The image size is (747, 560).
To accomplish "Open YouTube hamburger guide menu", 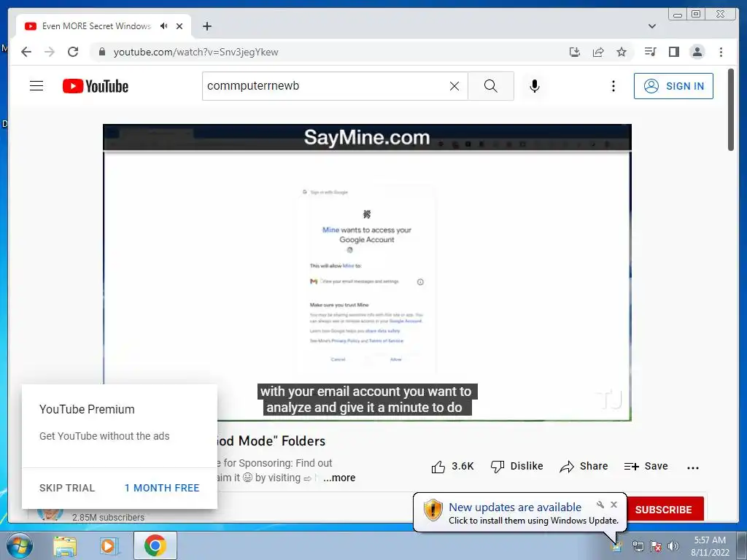I will click(x=36, y=86).
